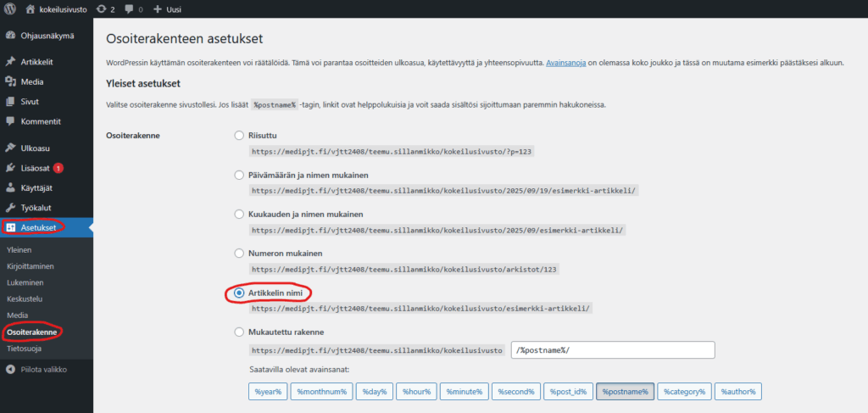Open Kirjoittaminen settings submenu
The width and height of the screenshot is (868, 413).
[31, 266]
